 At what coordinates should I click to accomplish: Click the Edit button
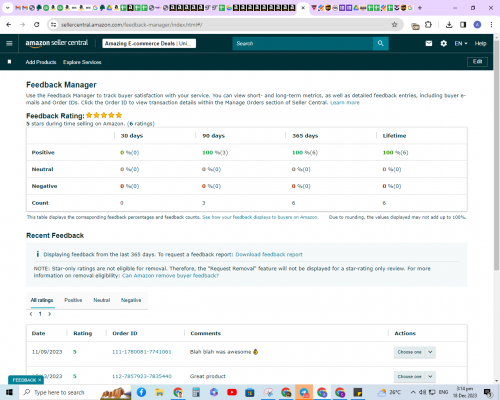click(477, 62)
